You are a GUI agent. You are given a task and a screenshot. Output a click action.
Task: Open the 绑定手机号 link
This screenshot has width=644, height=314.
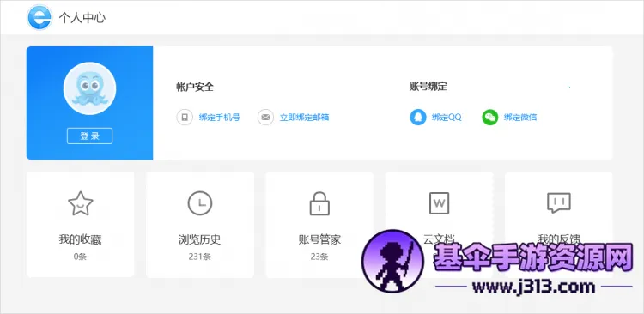[x=219, y=118]
